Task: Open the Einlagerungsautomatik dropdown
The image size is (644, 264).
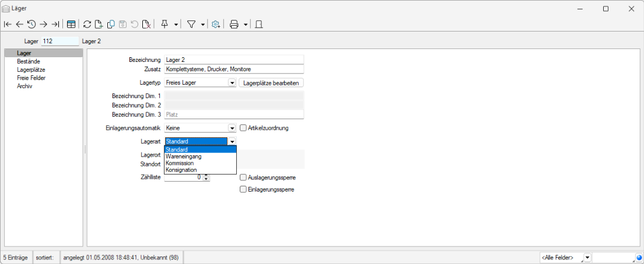Action: pyautogui.click(x=232, y=128)
